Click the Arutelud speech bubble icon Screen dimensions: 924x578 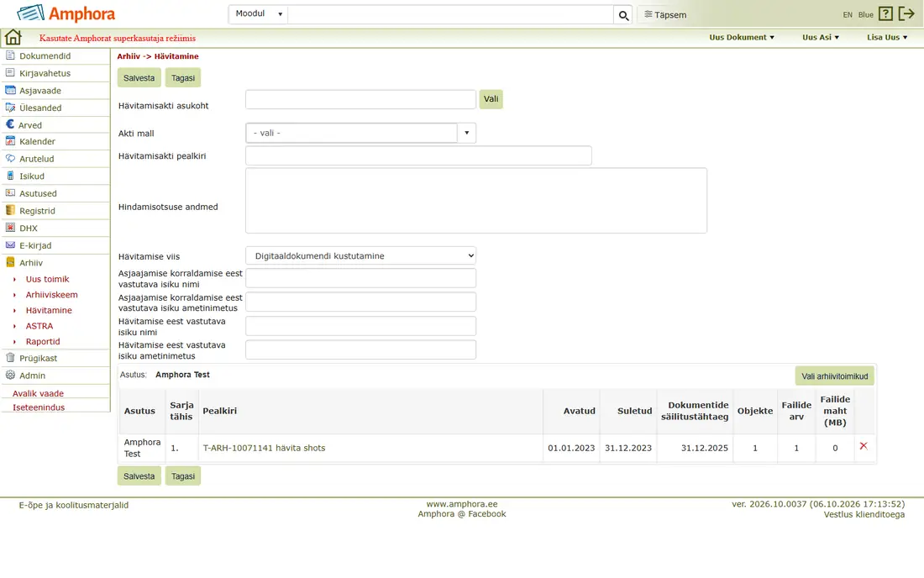click(10, 159)
